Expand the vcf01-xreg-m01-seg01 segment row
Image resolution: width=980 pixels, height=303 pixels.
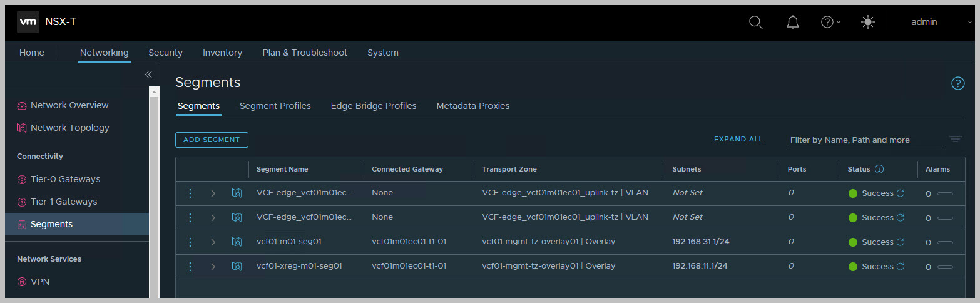point(213,266)
